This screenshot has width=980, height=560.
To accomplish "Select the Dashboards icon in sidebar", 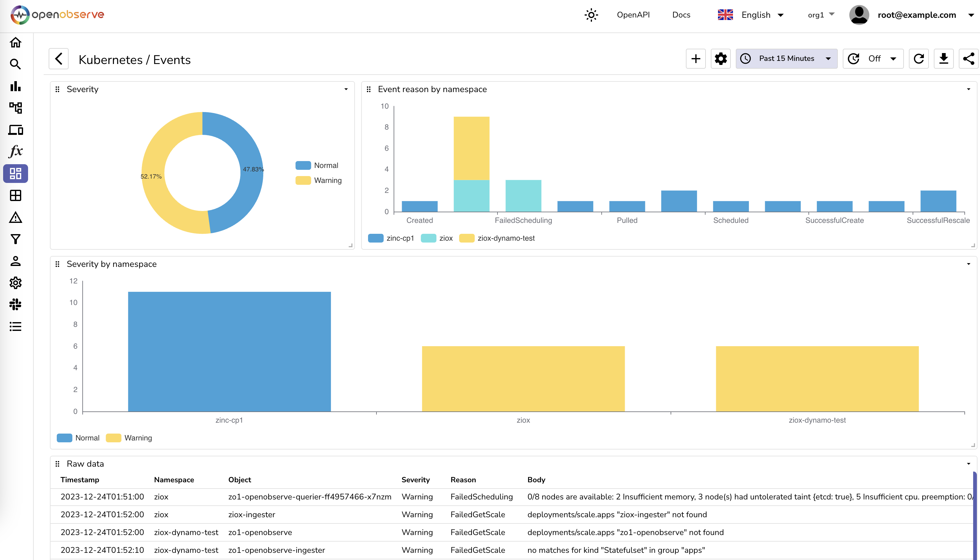I will click(x=15, y=174).
